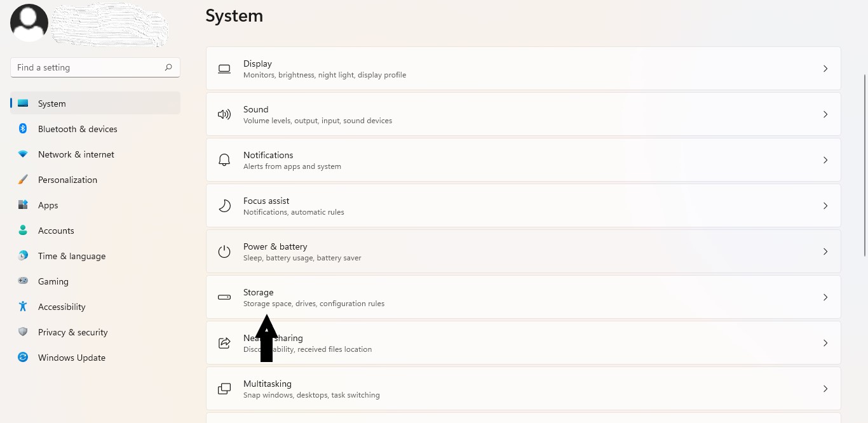Click the Notifications bell icon
The width and height of the screenshot is (868, 423).
coord(224,160)
